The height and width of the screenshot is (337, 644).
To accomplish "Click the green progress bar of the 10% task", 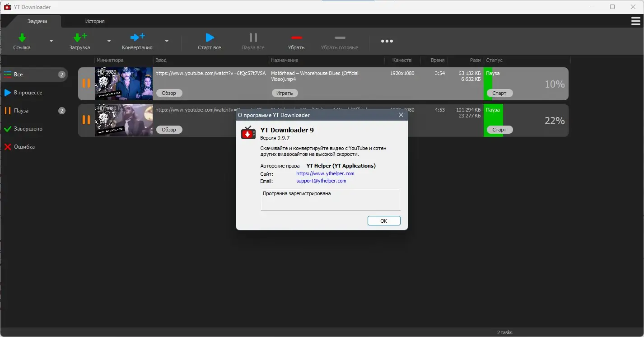I will (488, 84).
